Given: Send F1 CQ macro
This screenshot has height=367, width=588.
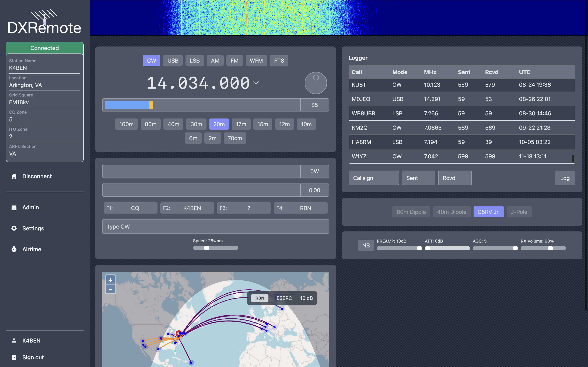Looking at the screenshot, I should point(130,208).
